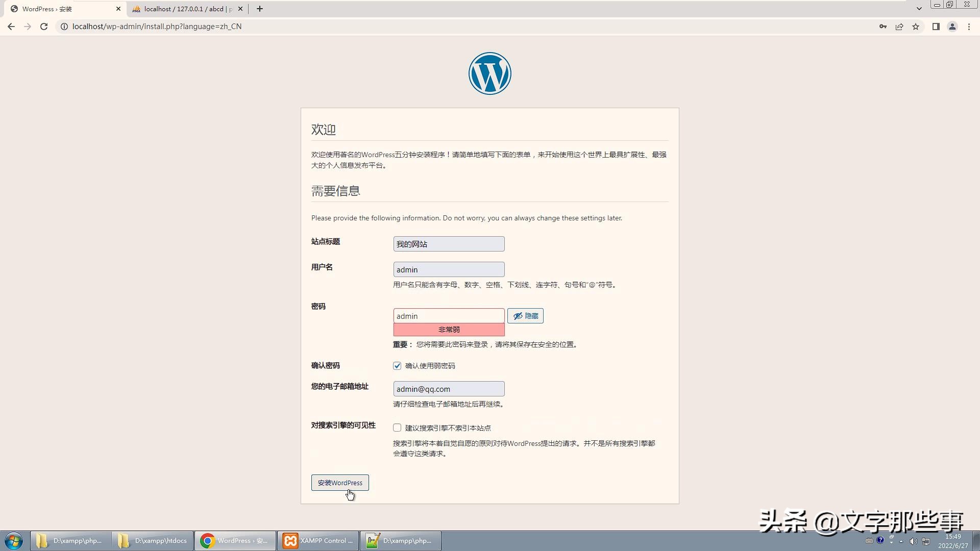Close the WordPress 安装 tab
The height and width of the screenshot is (551, 980).
coord(118,9)
